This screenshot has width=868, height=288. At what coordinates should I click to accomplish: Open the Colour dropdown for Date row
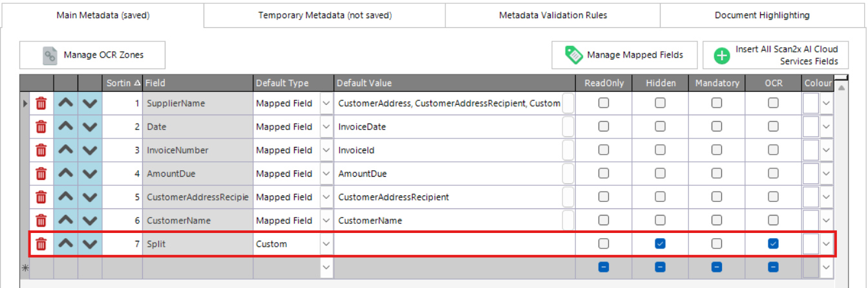coord(826,127)
